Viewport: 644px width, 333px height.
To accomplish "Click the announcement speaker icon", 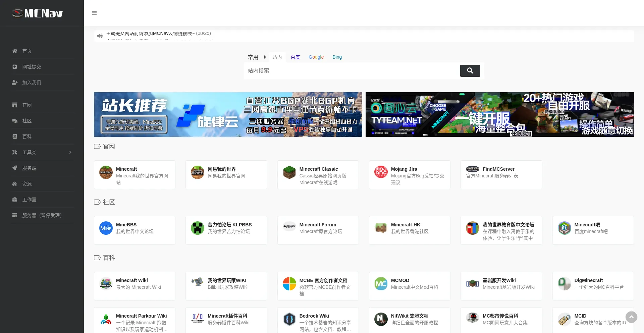I will [100, 36].
